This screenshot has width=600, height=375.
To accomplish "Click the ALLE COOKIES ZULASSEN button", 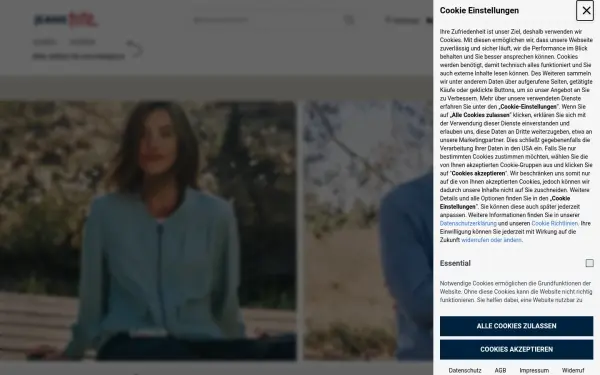I will coord(516,326).
